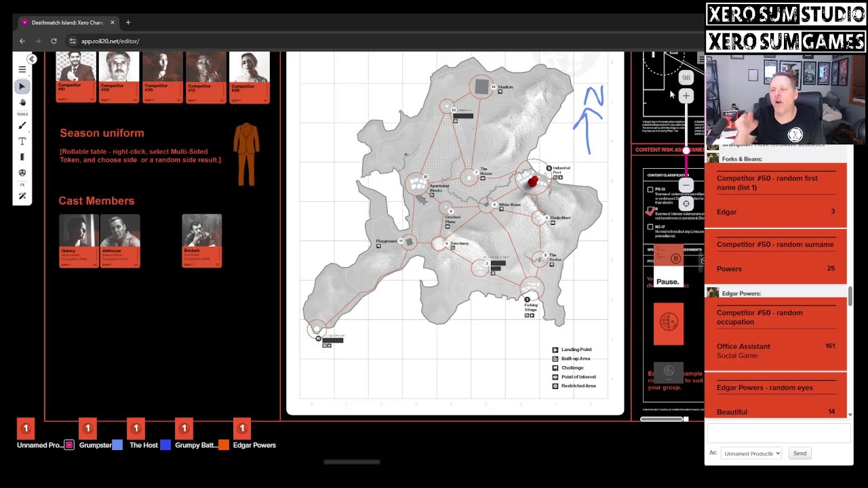Click the red globe token card

point(669,323)
